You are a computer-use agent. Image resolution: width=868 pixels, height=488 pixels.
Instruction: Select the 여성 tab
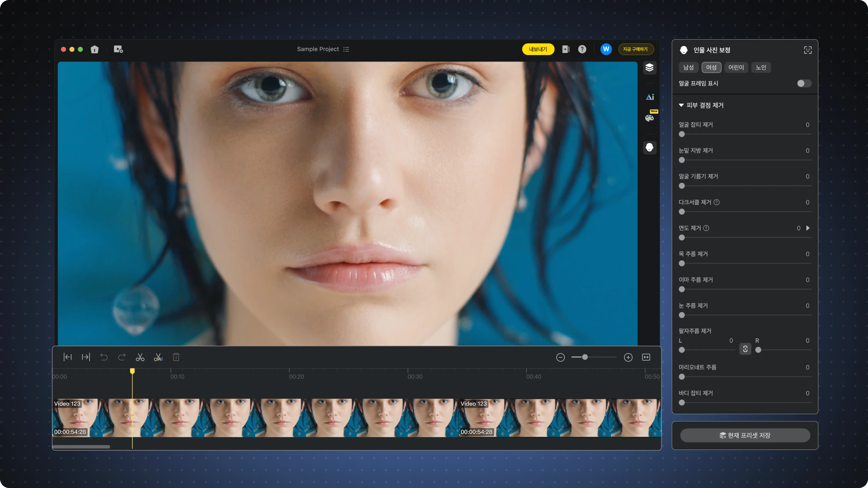[x=711, y=67]
